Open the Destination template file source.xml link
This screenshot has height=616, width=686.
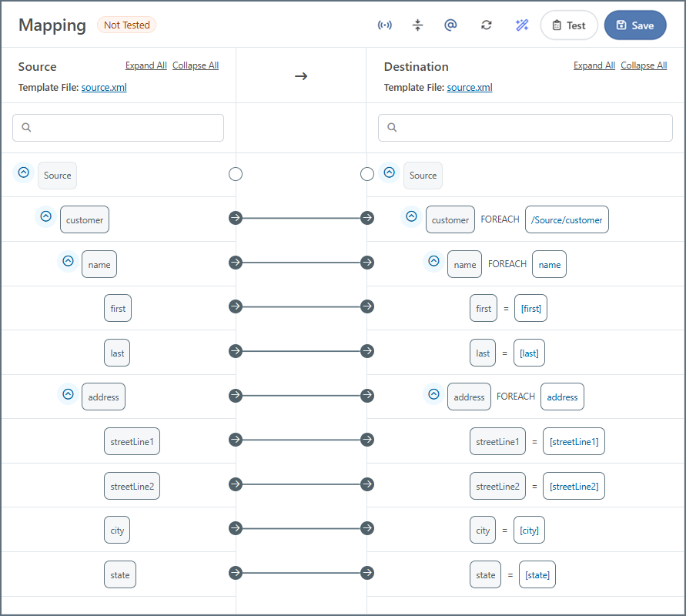pyautogui.click(x=469, y=88)
